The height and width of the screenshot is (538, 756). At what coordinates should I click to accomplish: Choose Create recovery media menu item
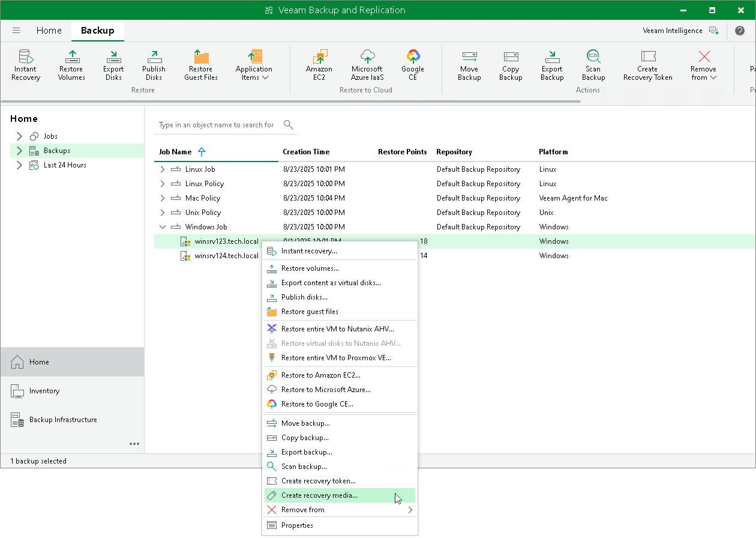tap(340, 495)
